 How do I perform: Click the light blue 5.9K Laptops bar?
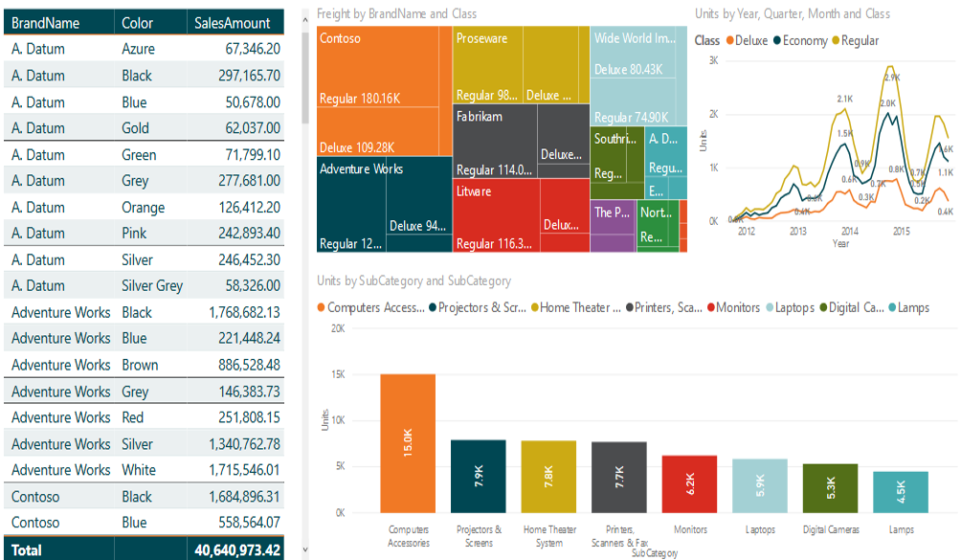tap(760, 486)
